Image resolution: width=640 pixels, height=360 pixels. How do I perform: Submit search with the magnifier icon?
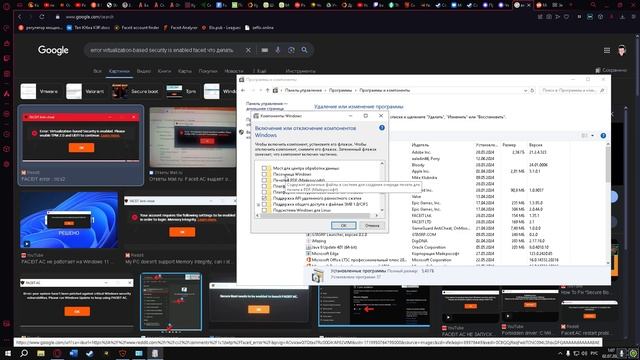point(304,50)
